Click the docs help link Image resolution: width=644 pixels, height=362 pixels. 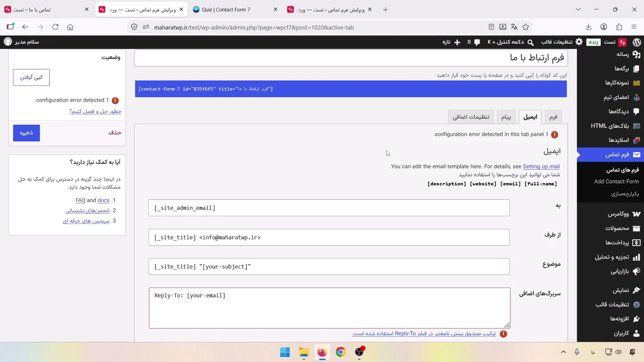[x=103, y=200]
